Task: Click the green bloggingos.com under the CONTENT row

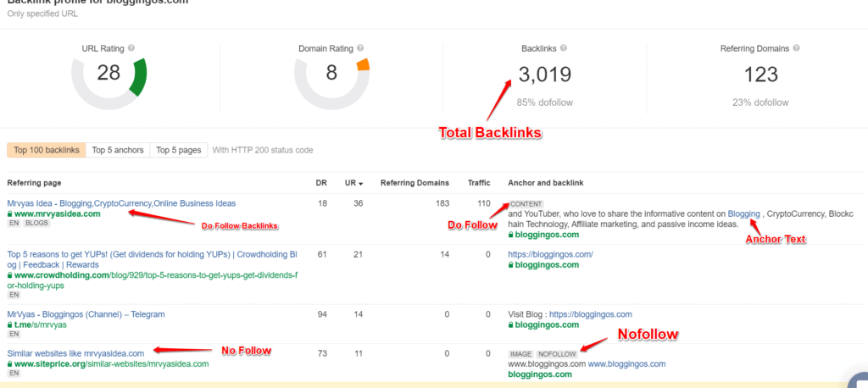Action: tap(547, 235)
